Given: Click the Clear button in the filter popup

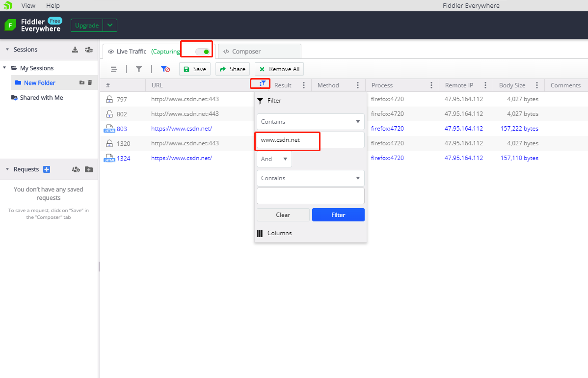Looking at the screenshot, I should coord(283,215).
